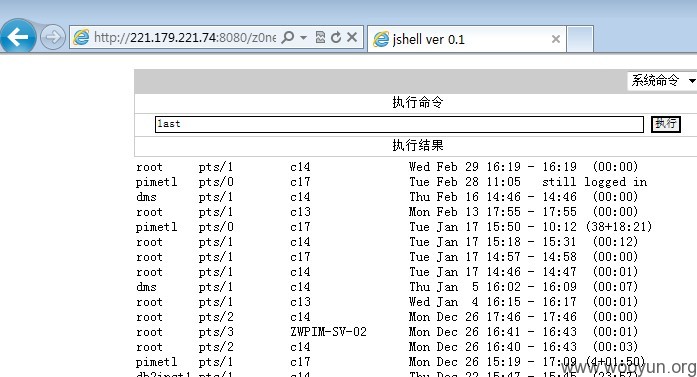Click the (00:12) duration value

[615, 241]
